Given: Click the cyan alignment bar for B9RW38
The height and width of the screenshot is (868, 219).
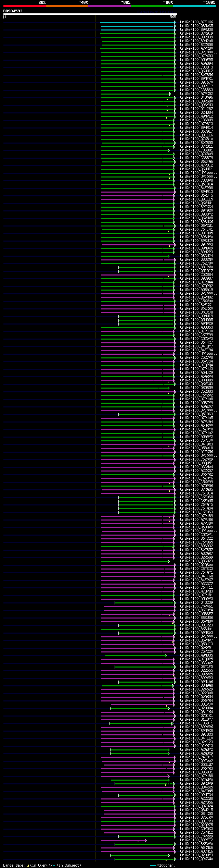Looking at the screenshot, I should point(138,30).
